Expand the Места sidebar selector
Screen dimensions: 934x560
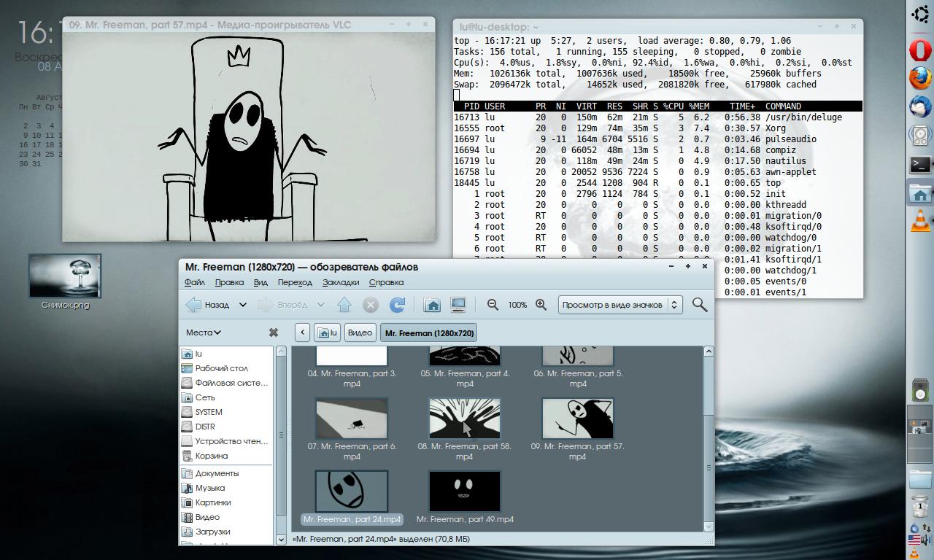204,332
